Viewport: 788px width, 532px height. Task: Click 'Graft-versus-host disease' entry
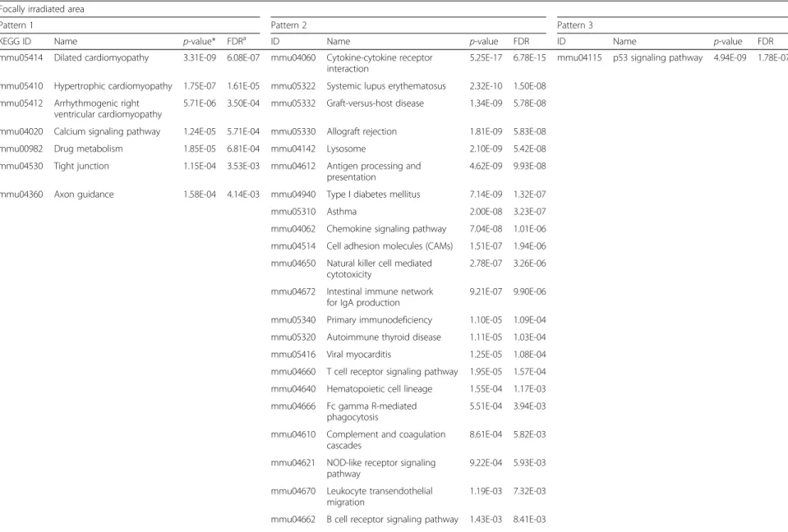(x=376, y=103)
